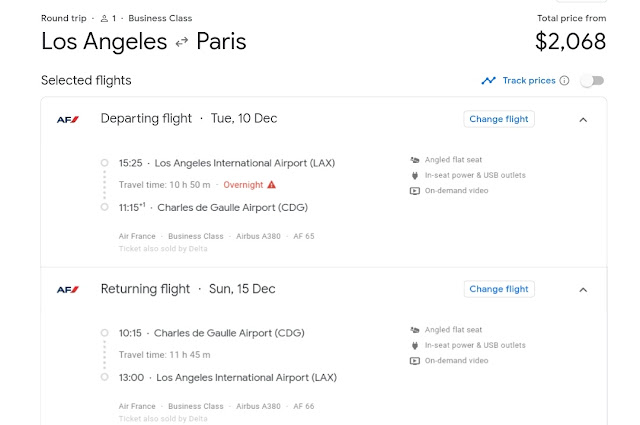Collapse the departing flight details
This screenshot has height=425, width=640.
583,119
